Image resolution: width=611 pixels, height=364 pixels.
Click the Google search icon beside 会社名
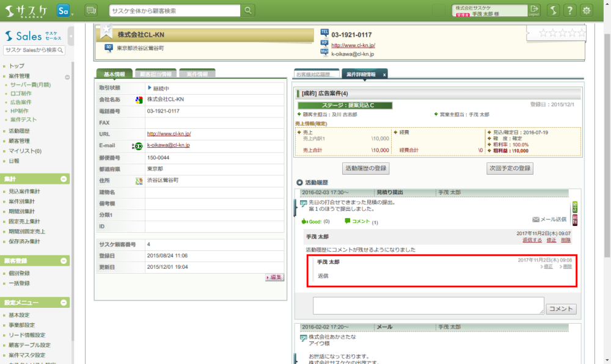point(139,100)
